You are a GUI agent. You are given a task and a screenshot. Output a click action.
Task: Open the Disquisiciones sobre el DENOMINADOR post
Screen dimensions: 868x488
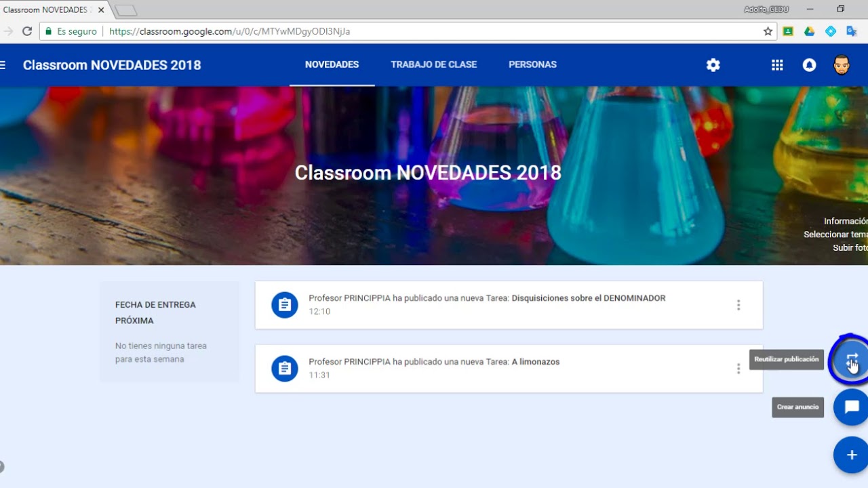click(509, 305)
